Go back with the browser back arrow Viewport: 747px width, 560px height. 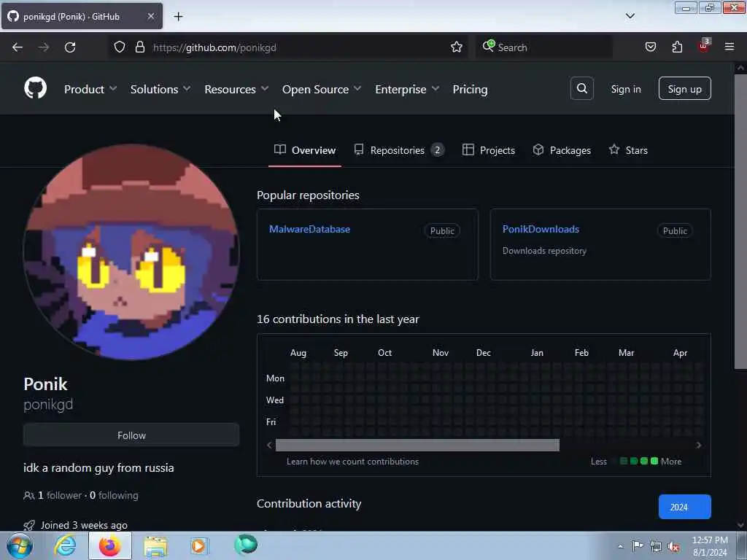pos(18,47)
